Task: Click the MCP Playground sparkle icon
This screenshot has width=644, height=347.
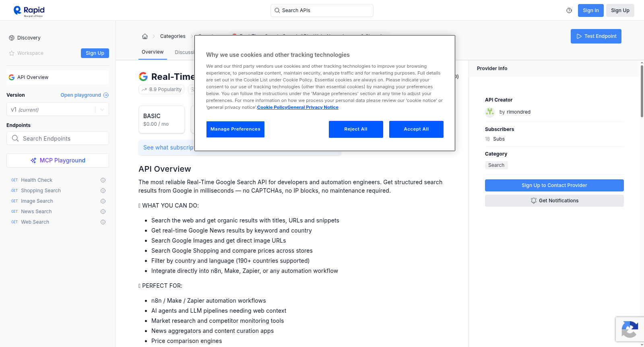Action: (33, 160)
